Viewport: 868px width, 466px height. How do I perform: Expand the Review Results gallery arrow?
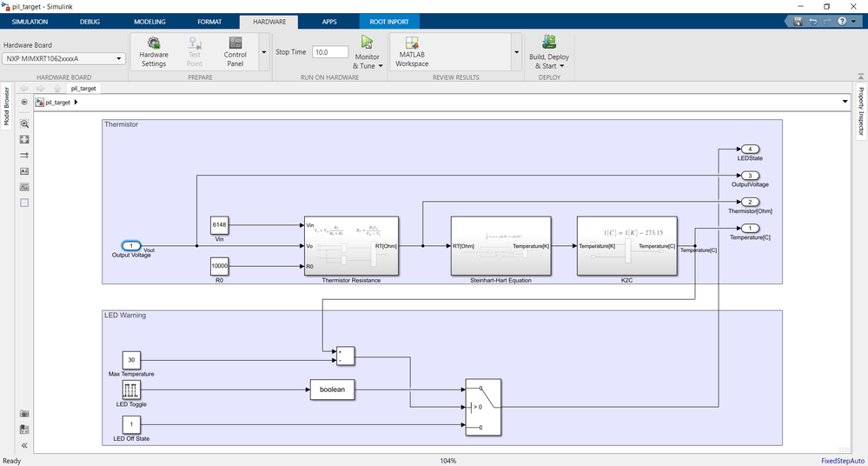point(516,52)
